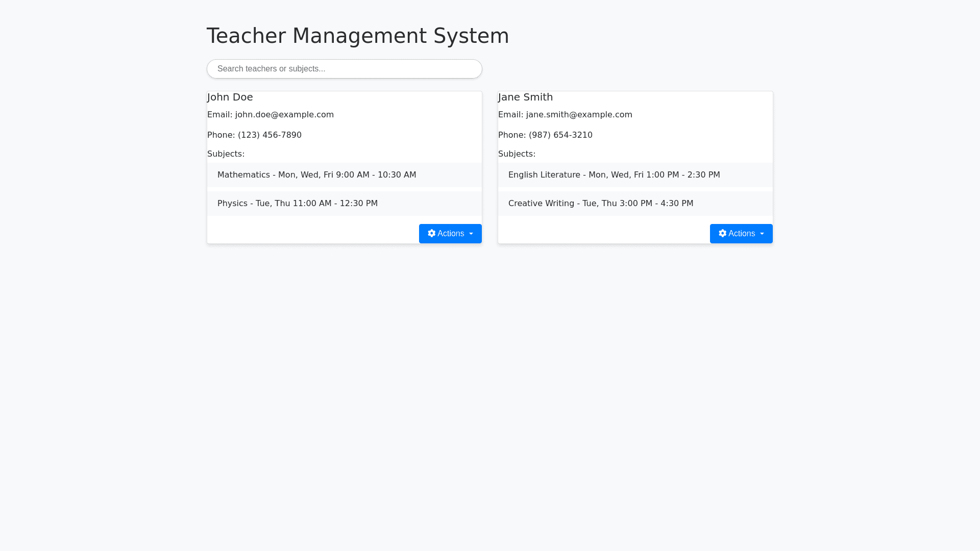Click gear icon on John Doe's Actions button

coord(432,233)
